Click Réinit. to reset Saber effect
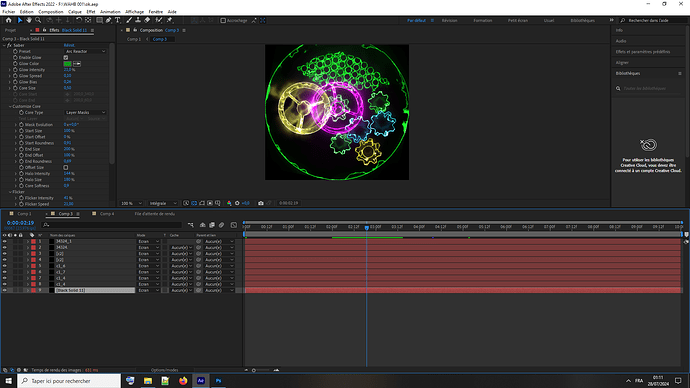The image size is (690, 388). [x=69, y=45]
